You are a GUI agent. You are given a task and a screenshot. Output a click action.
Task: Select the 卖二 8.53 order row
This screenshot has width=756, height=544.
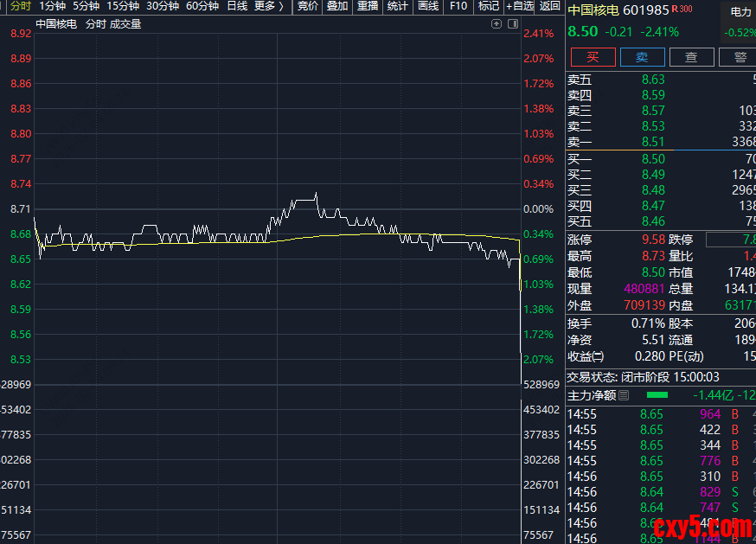coord(661,126)
